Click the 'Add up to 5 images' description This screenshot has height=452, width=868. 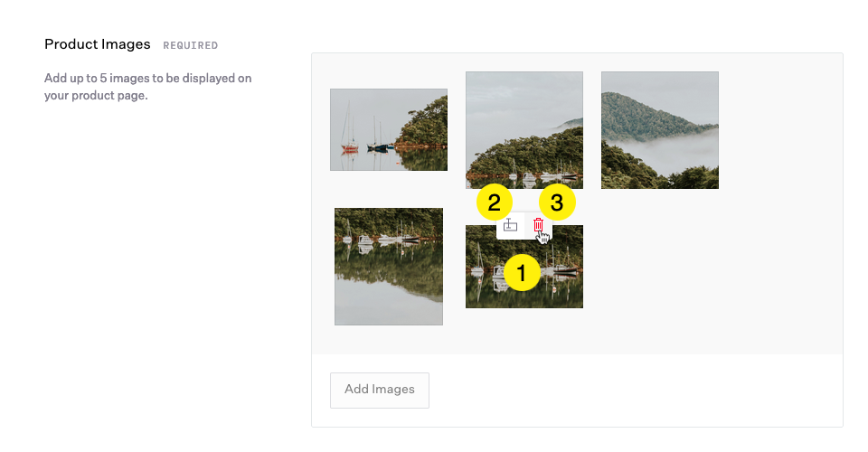[147, 87]
